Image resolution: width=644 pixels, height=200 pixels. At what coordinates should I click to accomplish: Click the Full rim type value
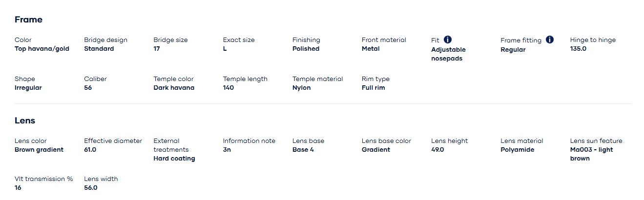point(373,88)
